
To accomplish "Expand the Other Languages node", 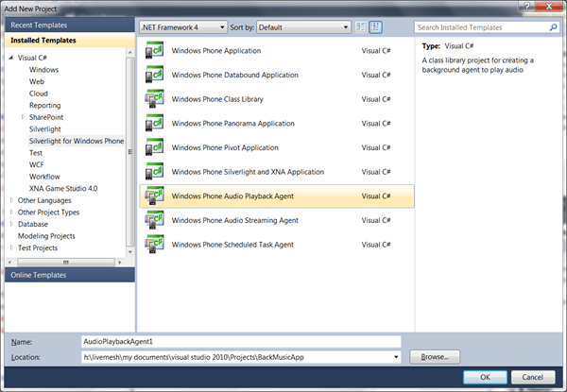I will click(x=11, y=200).
